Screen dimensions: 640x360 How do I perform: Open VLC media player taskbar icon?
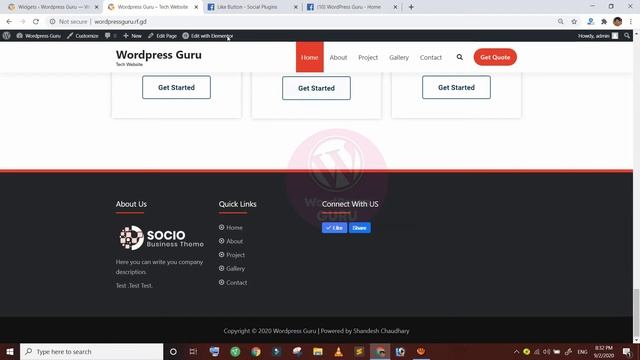click(x=338, y=351)
